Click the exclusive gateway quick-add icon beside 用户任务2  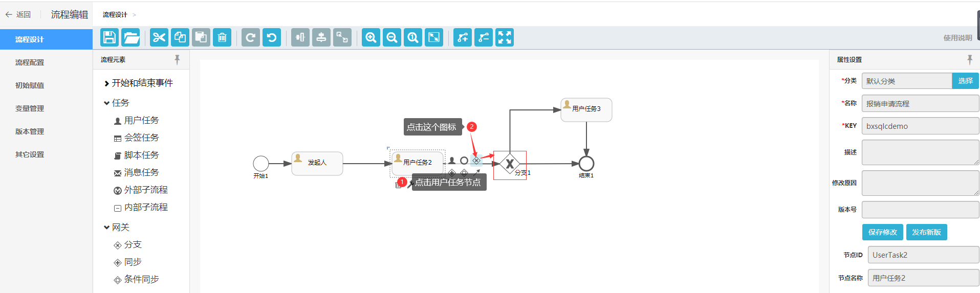[x=476, y=161]
